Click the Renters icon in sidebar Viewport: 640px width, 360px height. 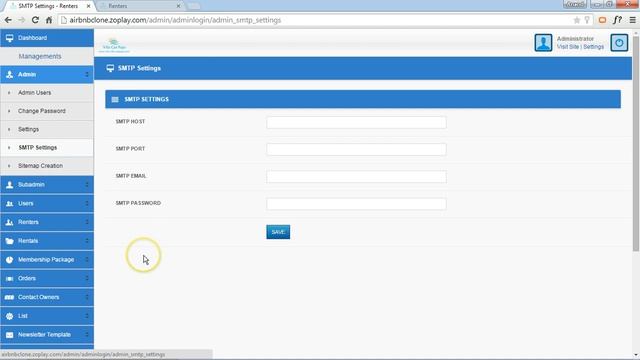9,222
